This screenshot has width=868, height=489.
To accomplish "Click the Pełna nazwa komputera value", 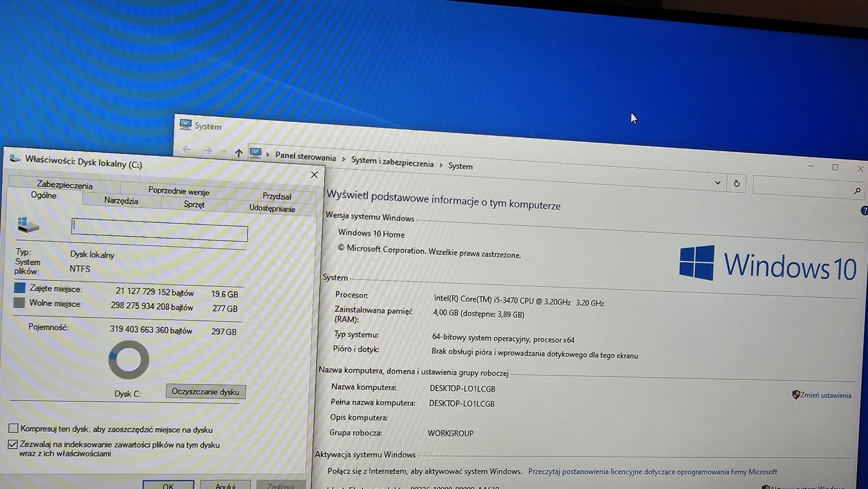I will pyautogui.click(x=462, y=403).
